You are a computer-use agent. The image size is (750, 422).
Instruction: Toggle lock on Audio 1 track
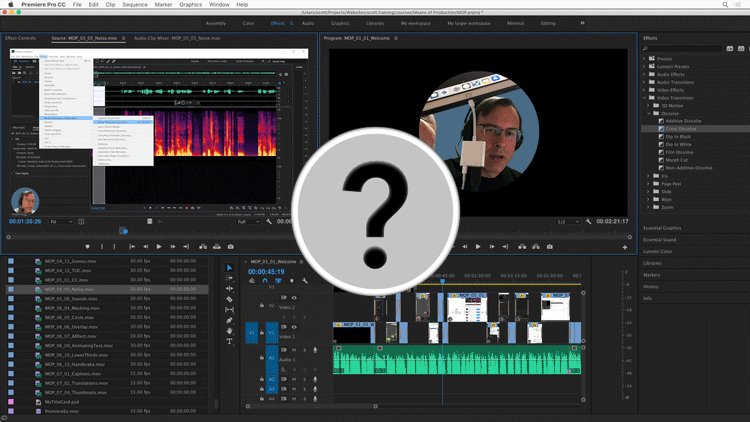(x=262, y=357)
